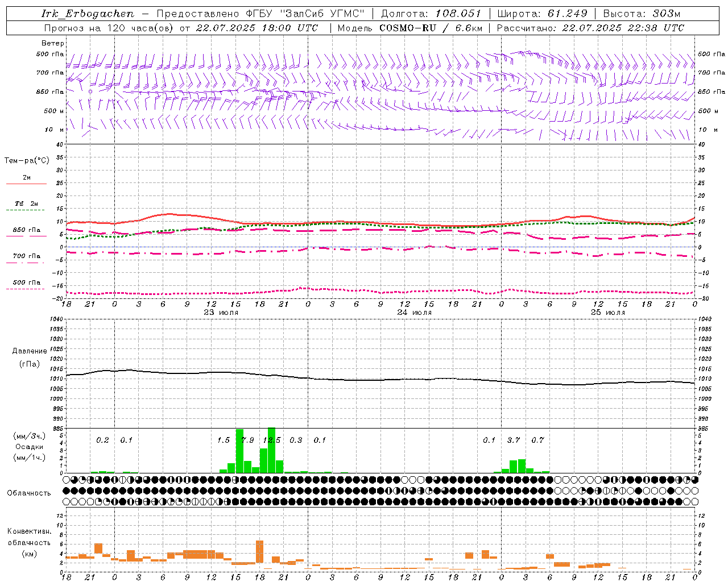Viewport: 728px width, 582px height.
Task: Click the (мм/1ч.) unit label
Action: pyautogui.click(x=30, y=458)
